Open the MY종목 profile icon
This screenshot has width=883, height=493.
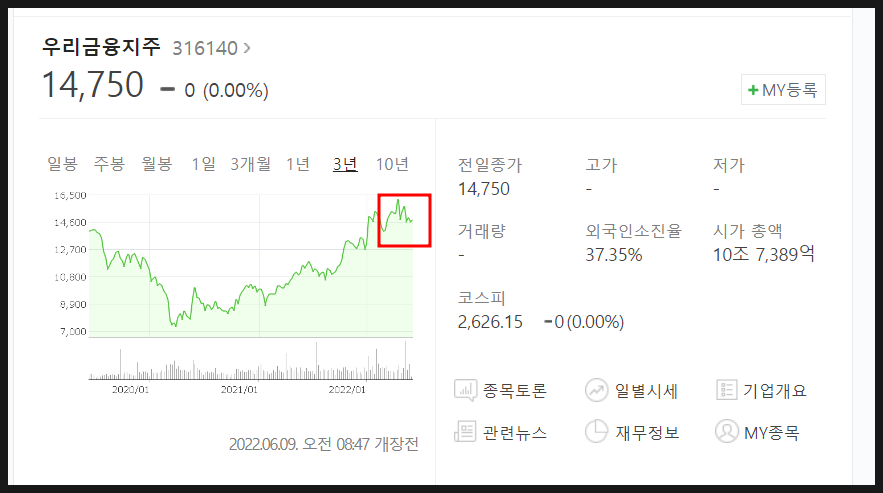click(726, 432)
